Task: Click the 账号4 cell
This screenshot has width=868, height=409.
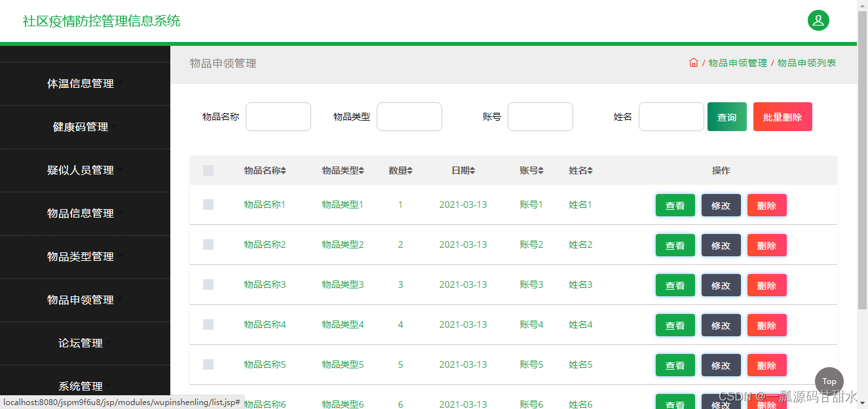Action: click(x=531, y=324)
